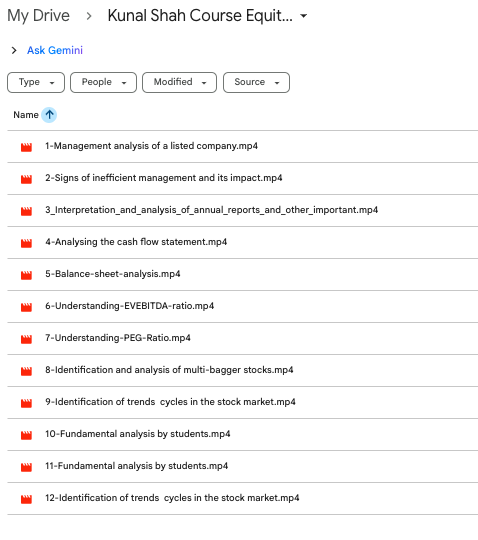
Task: Click video icon beside 5-Balance-sheet-analysis.mp4
Action: 26,275
